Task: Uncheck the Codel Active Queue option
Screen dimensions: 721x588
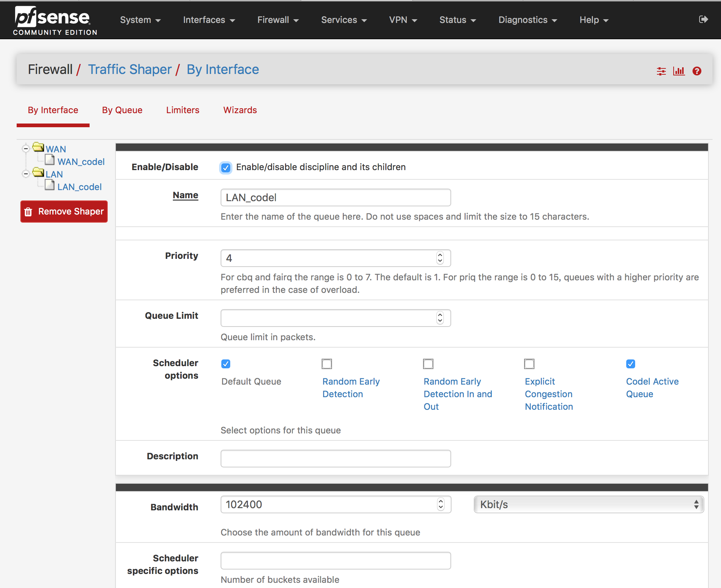Action: tap(630, 364)
